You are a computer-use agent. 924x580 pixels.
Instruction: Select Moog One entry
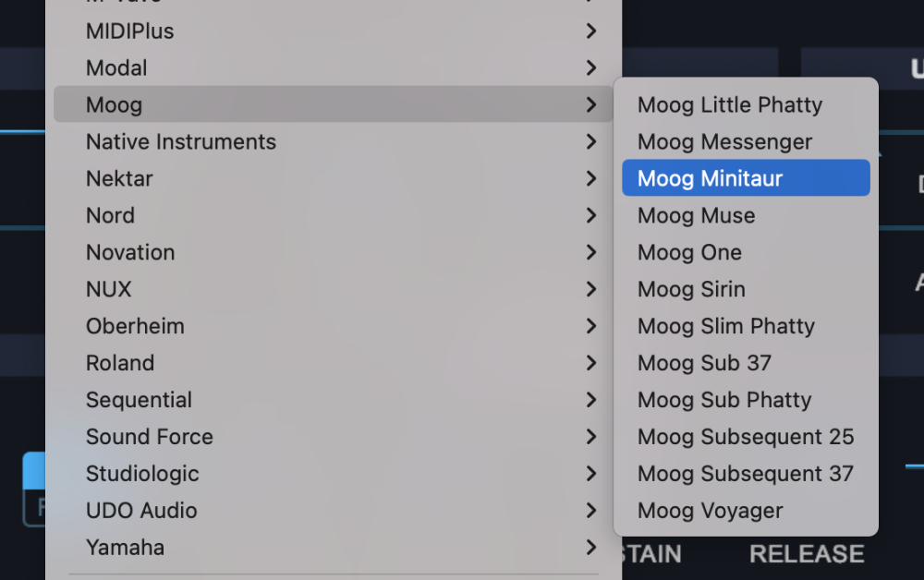[x=689, y=252]
